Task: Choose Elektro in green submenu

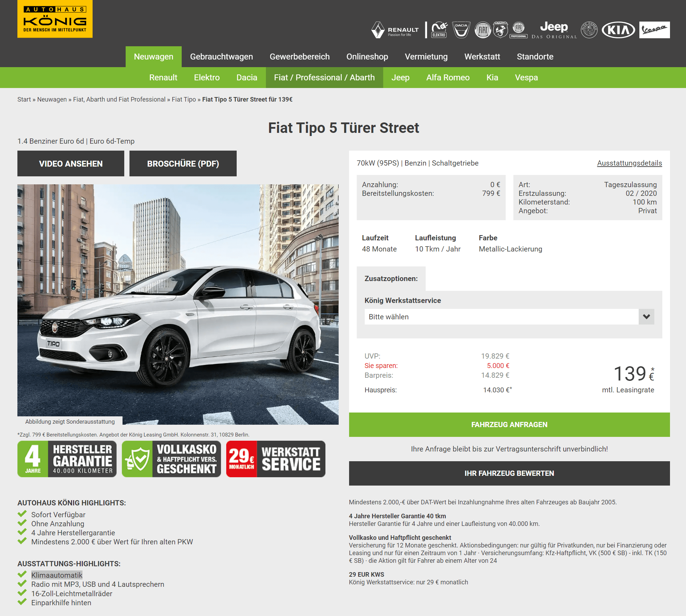Action: [x=207, y=78]
